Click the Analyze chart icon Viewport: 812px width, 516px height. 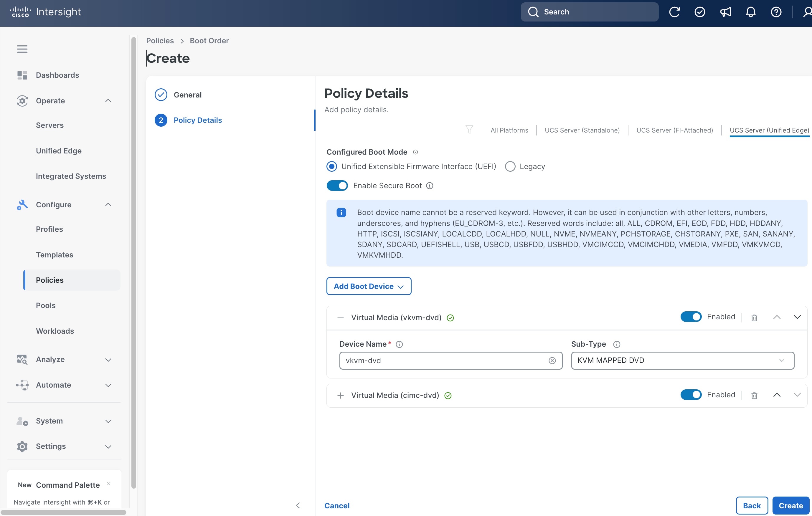tap(22, 359)
